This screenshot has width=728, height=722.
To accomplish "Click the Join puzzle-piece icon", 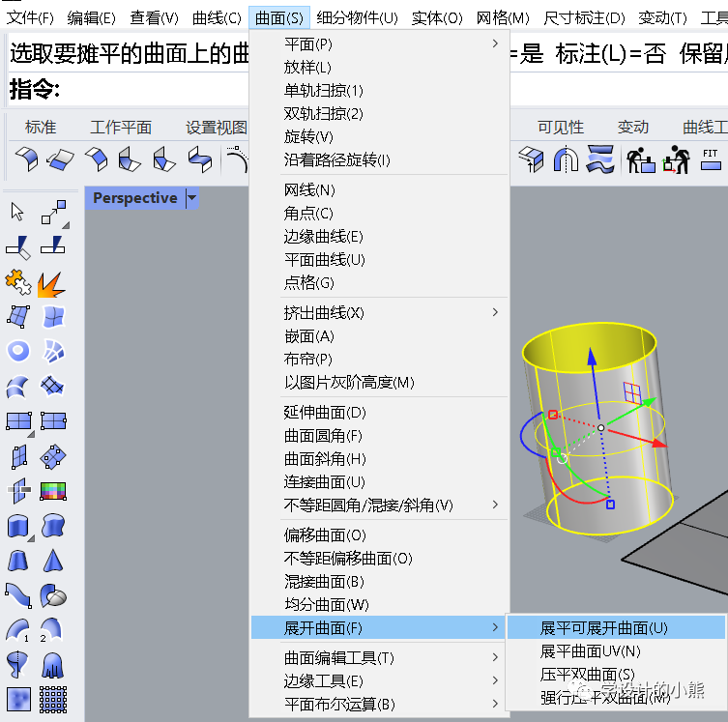I will pos(18,282).
